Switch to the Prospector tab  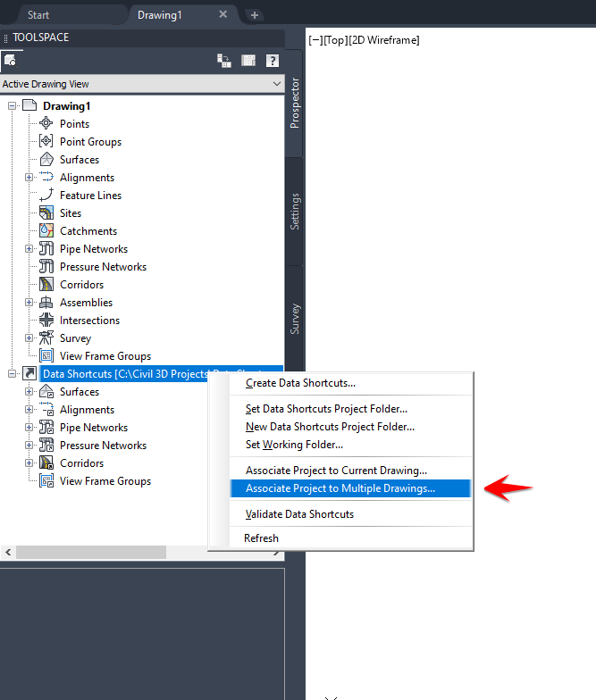(294, 104)
